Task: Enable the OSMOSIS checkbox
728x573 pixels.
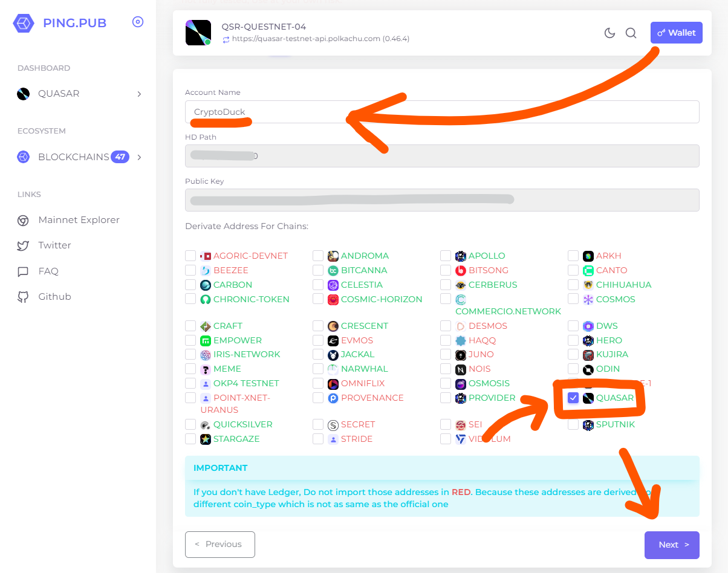Action: click(x=446, y=383)
